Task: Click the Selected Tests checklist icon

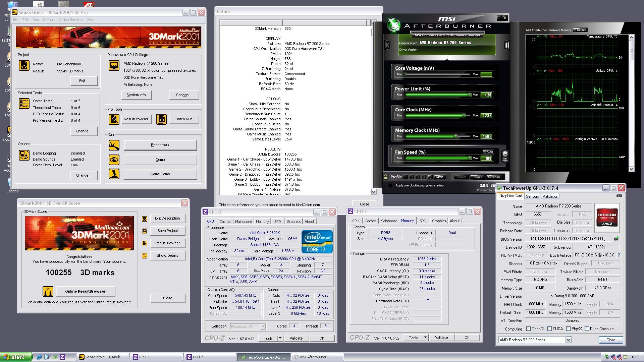Action: click(x=24, y=104)
